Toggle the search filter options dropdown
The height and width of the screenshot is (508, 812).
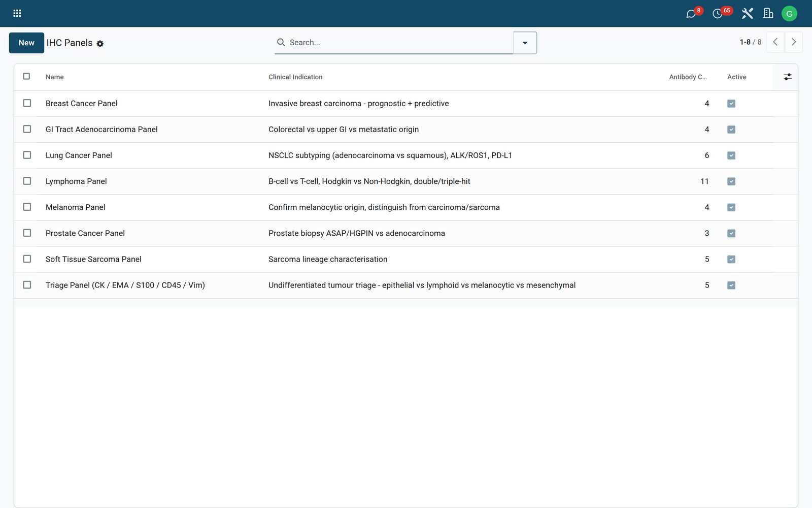525,43
